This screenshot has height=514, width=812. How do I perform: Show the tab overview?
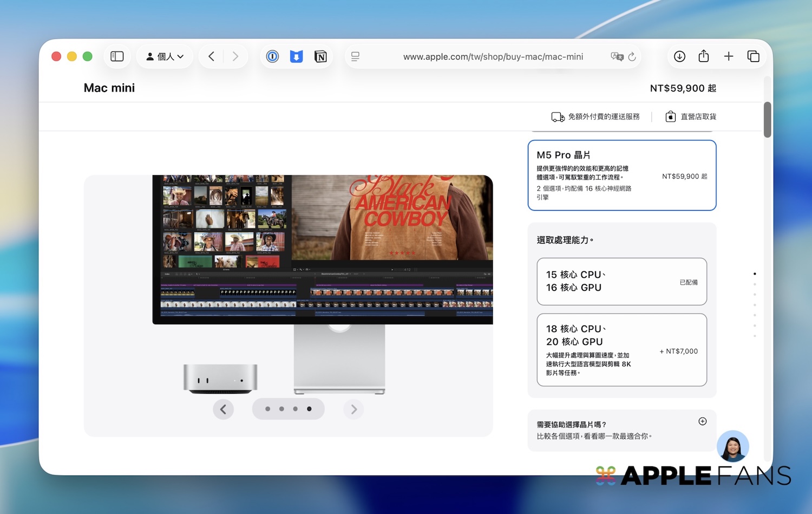(753, 56)
